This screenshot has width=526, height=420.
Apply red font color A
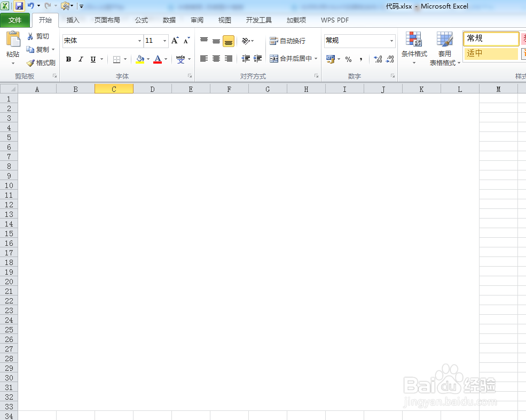tap(158, 59)
